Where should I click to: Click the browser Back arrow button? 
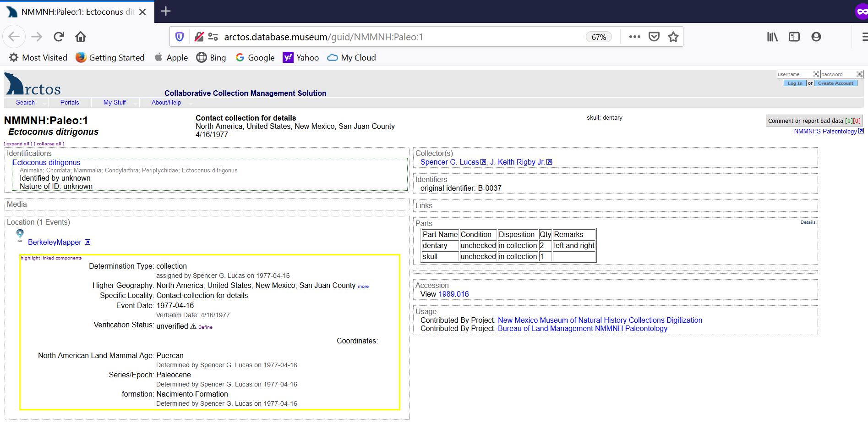[x=14, y=37]
